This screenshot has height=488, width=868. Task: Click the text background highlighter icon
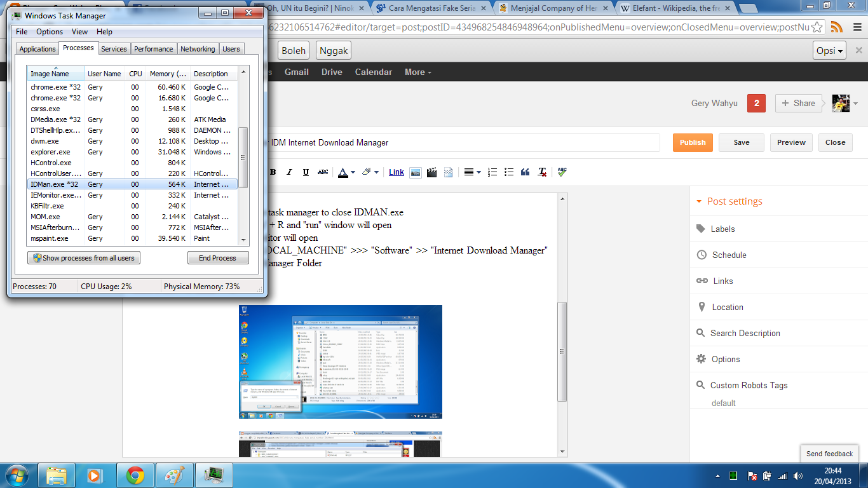pyautogui.click(x=366, y=172)
